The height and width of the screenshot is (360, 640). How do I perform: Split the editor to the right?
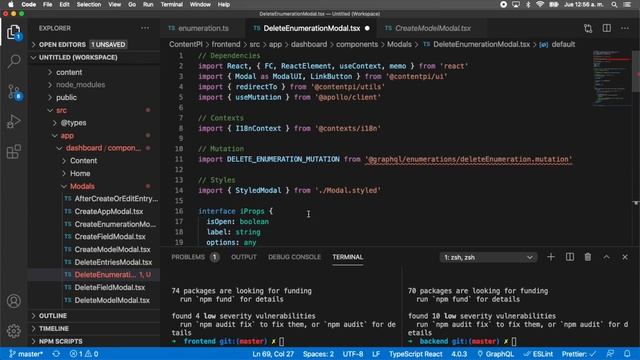click(607, 28)
